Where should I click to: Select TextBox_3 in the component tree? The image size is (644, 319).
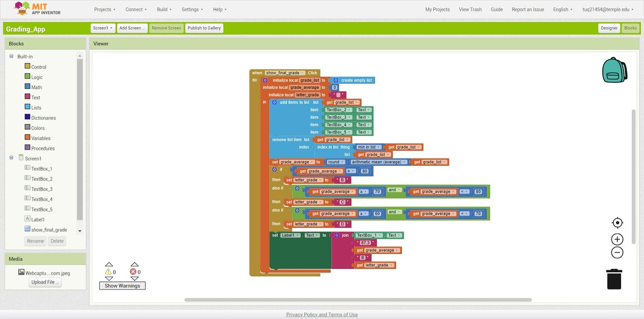42,189
